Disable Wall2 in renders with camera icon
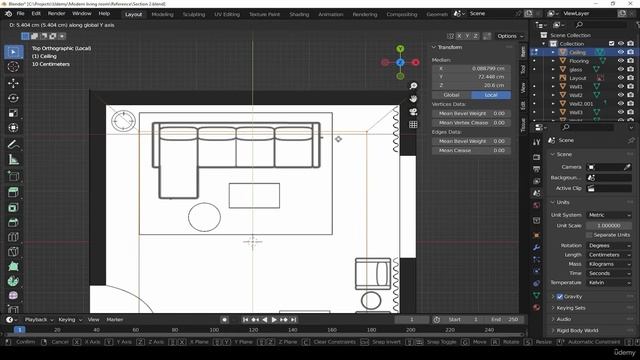This screenshot has width=640, height=360. pos(631,95)
